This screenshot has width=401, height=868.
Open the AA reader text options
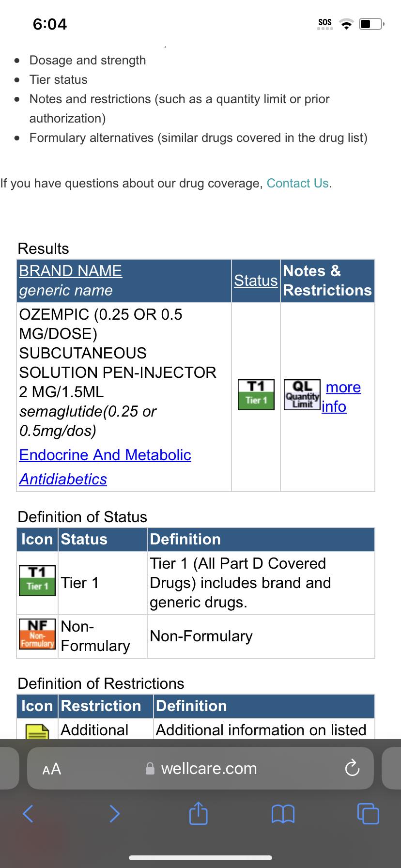coord(52,769)
